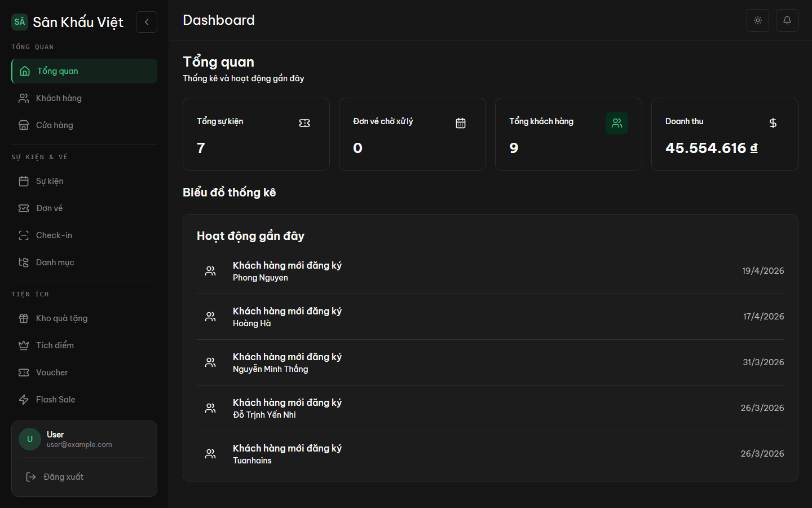Go to Cửa hàng in the sidebar
812x508 pixels.
[84, 125]
